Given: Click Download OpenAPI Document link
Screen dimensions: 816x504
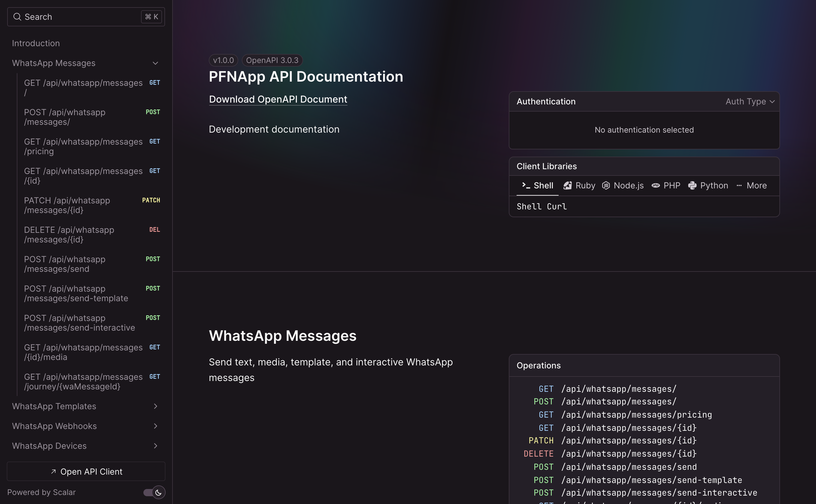Looking at the screenshot, I should point(278,99).
